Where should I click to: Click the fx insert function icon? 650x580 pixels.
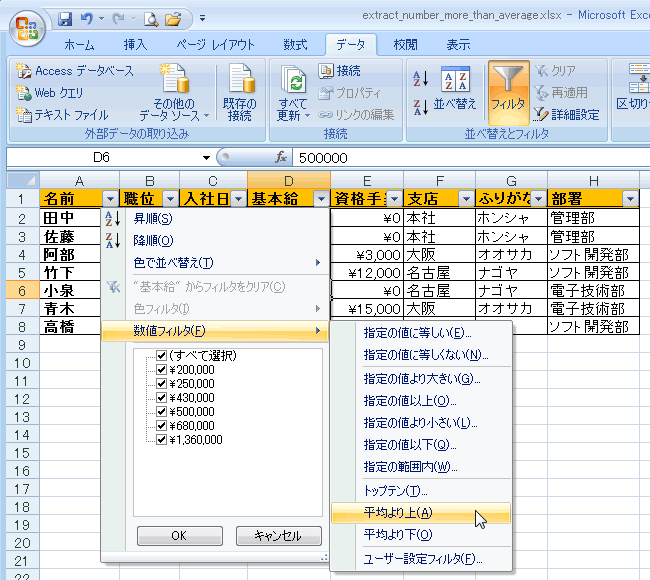(281, 158)
